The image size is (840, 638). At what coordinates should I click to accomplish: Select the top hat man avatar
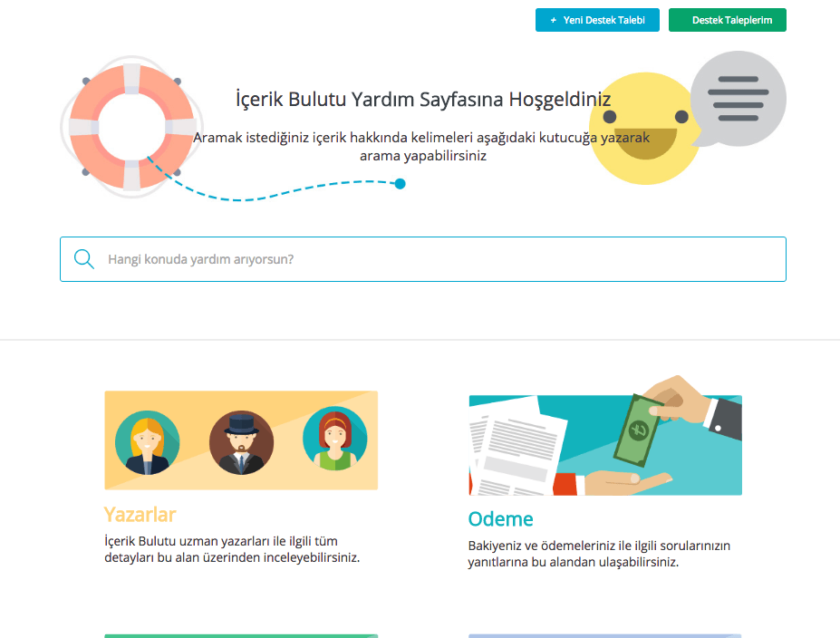(x=241, y=442)
